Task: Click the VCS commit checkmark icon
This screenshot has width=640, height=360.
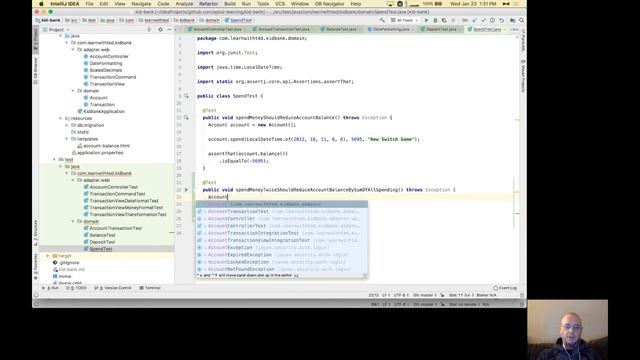Action: point(483,20)
